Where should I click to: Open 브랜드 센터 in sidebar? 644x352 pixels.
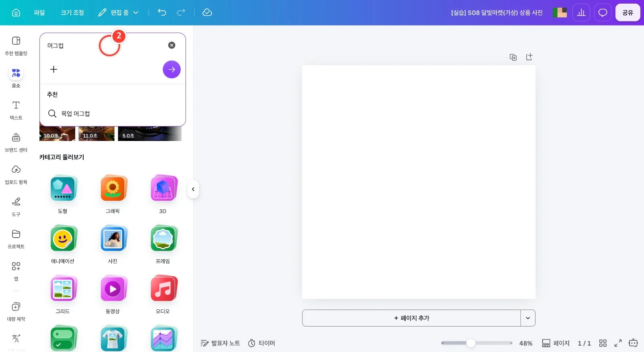(x=16, y=142)
